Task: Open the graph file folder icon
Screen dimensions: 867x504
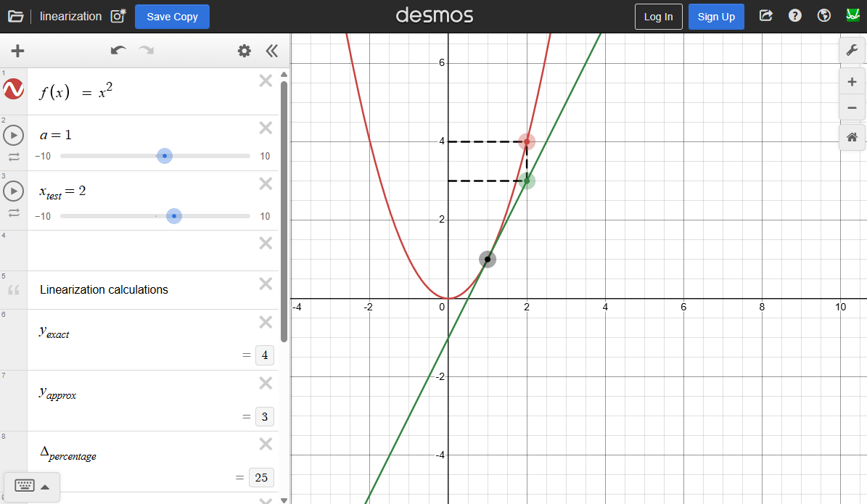Action: [x=15, y=17]
